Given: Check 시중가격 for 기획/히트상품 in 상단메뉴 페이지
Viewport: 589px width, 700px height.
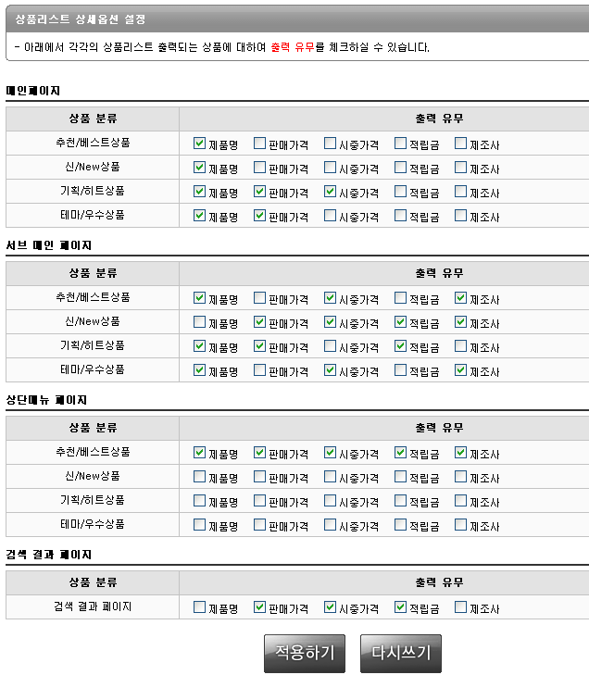Looking at the screenshot, I should [x=331, y=501].
